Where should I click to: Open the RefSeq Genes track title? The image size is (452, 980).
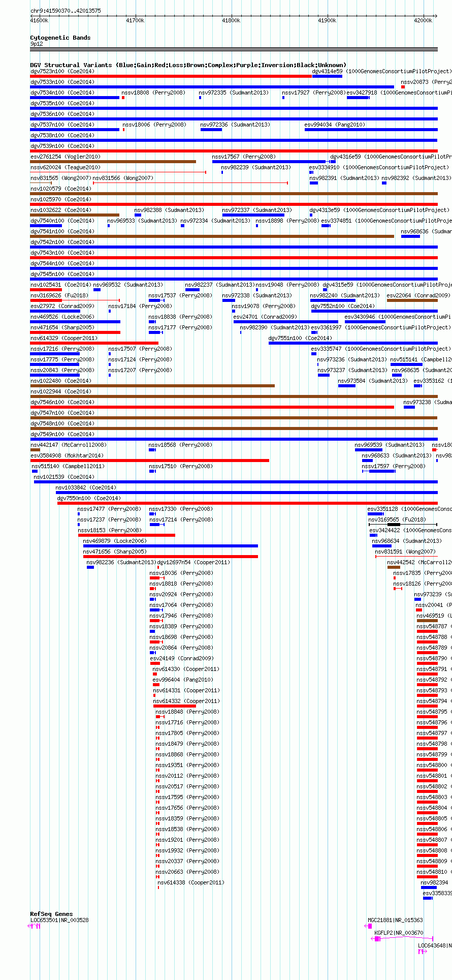click(51, 914)
